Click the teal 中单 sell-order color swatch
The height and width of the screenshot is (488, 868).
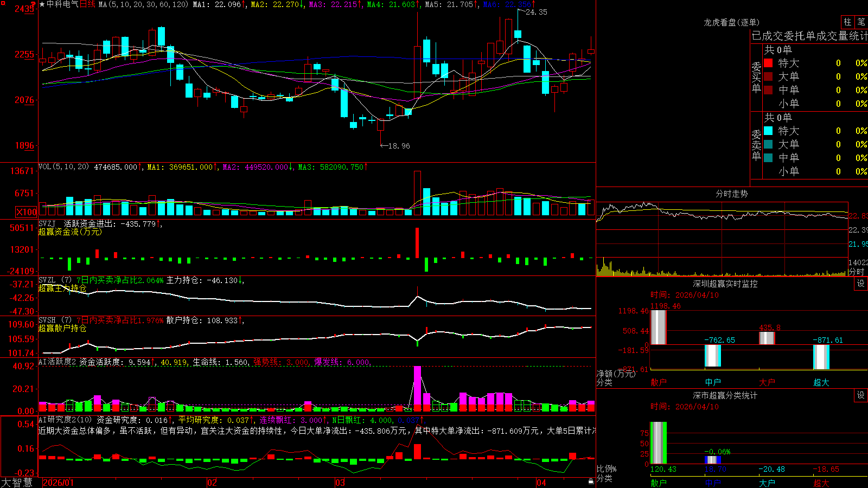click(x=768, y=157)
